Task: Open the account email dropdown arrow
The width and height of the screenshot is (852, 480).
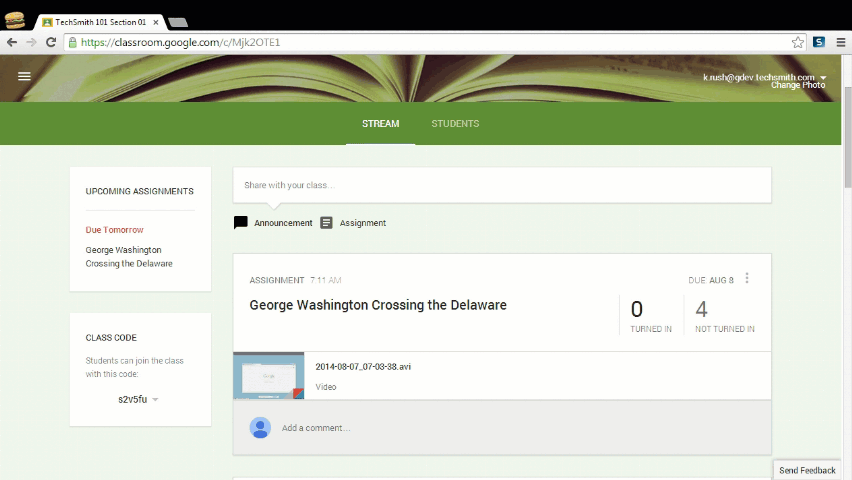Action: click(823, 77)
